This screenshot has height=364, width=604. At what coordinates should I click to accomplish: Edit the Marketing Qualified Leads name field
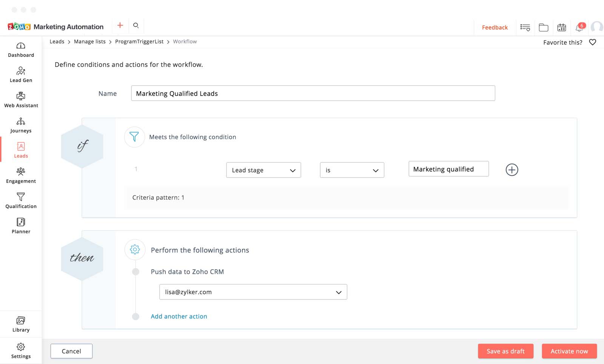click(313, 93)
